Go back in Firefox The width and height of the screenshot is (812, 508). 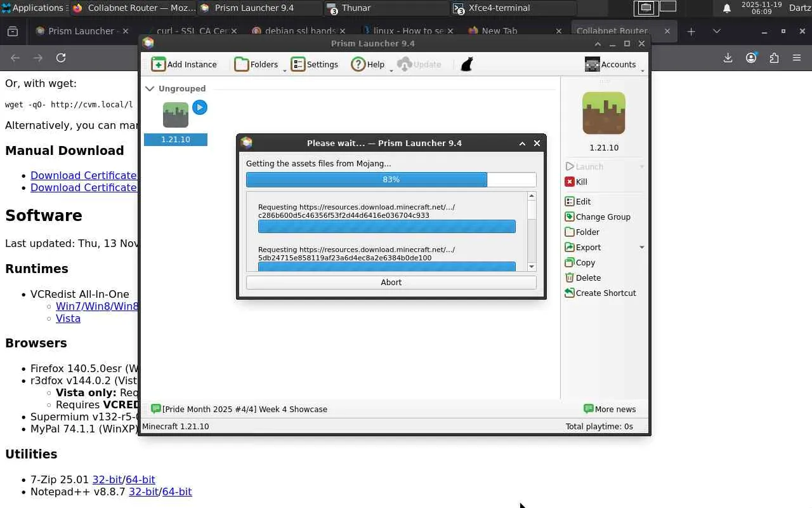15,58
